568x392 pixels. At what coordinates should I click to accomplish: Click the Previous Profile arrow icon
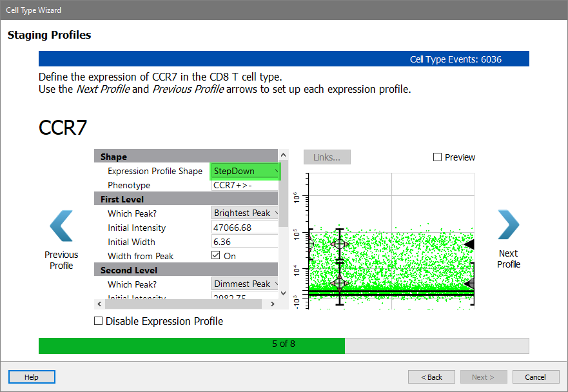(61, 226)
